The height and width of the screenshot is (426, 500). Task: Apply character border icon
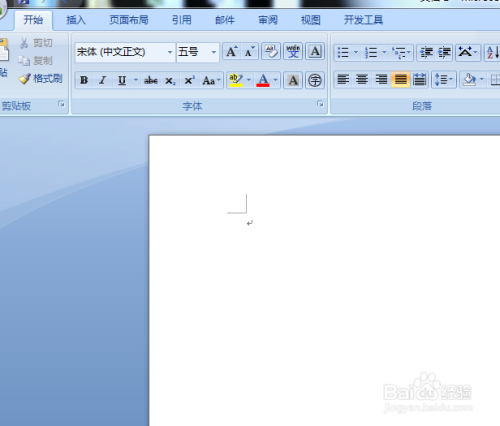click(x=315, y=52)
